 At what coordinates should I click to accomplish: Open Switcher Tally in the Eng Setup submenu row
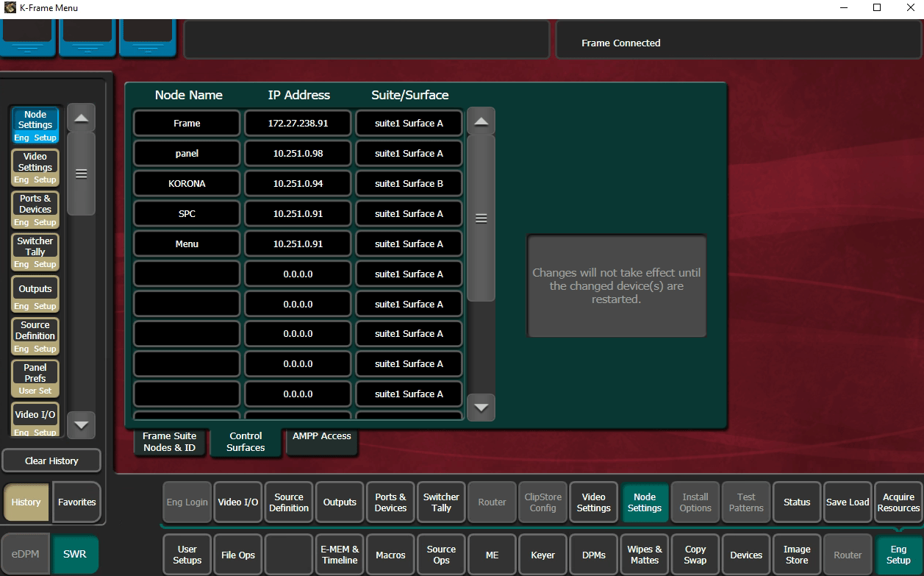441,502
